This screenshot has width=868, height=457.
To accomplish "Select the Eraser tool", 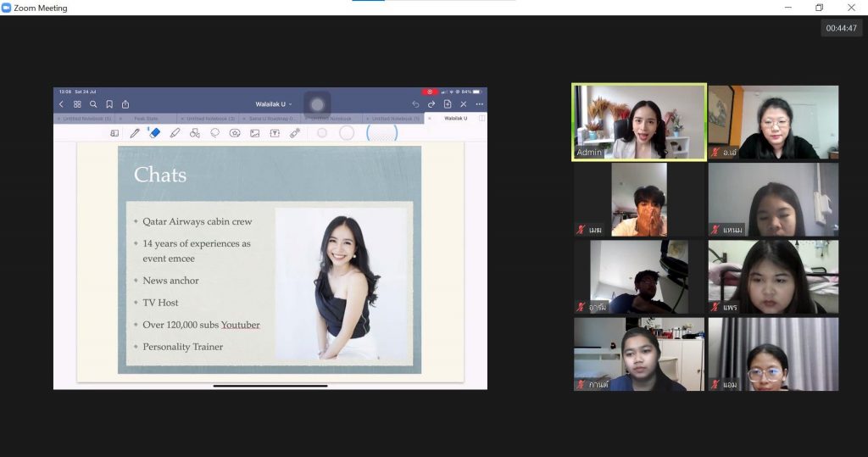I will coord(154,133).
